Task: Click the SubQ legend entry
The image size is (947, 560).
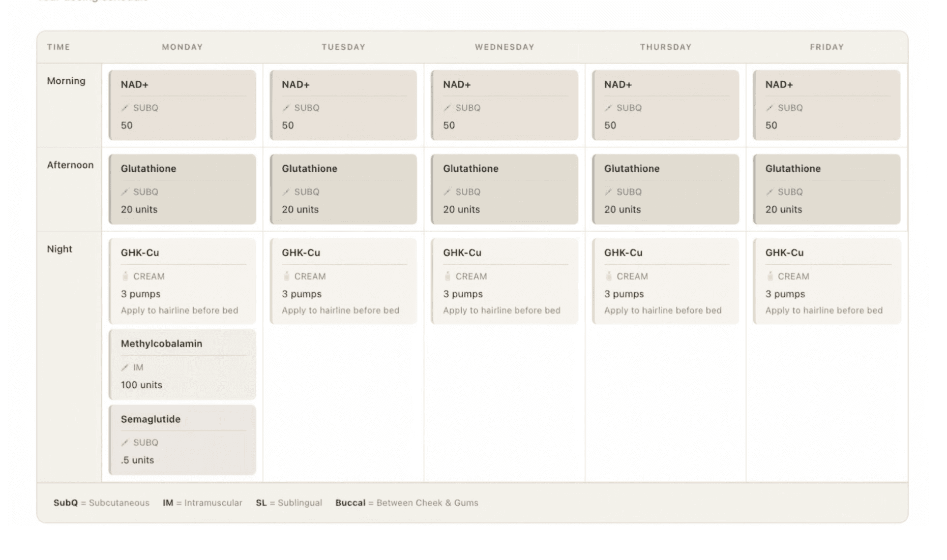Action: 101,503
